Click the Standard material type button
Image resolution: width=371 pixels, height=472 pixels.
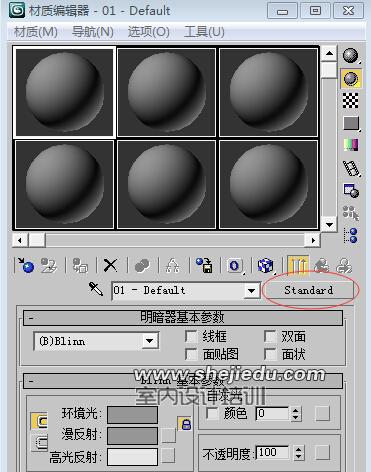click(x=308, y=290)
